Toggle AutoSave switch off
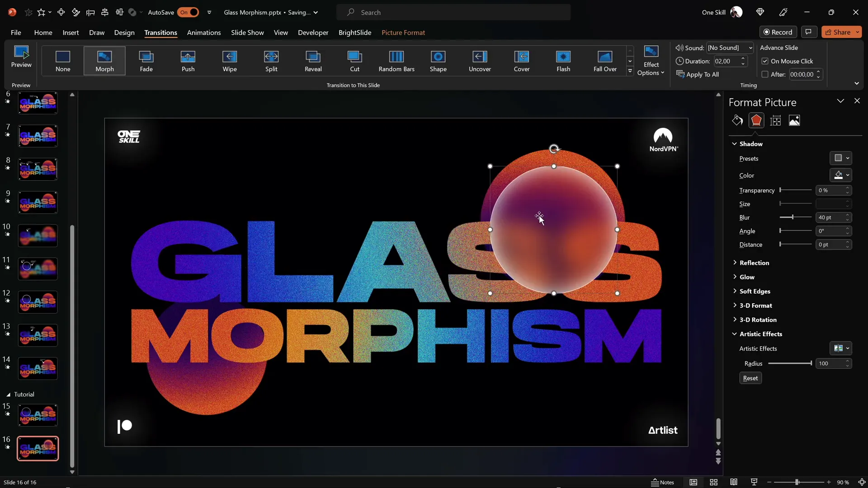The width and height of the screenshot is (868, 488). click(x=188, y=12)
